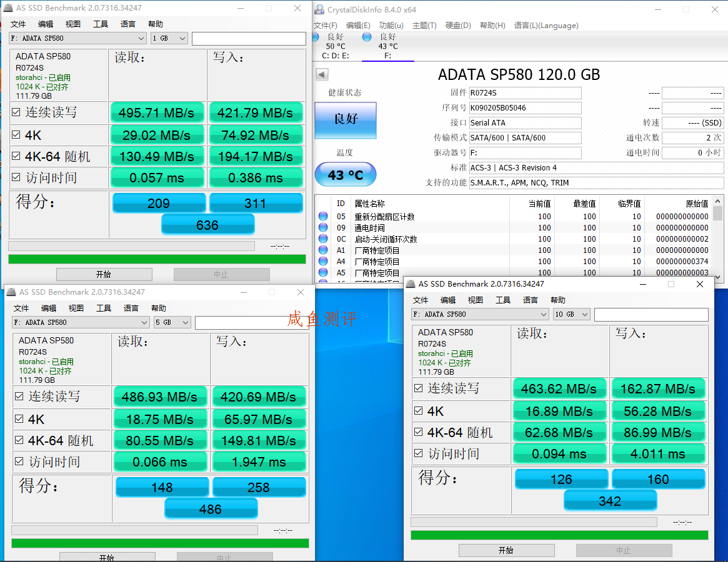
Task: Click green progress bar in 5 GB window
Action: [160, 543]
